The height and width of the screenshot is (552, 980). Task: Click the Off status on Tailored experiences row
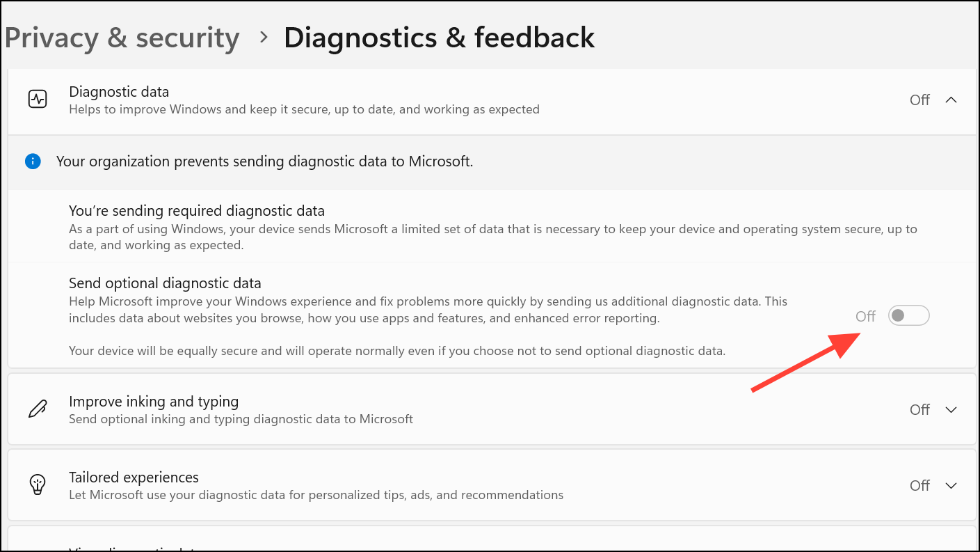click(x=919, y=485)
